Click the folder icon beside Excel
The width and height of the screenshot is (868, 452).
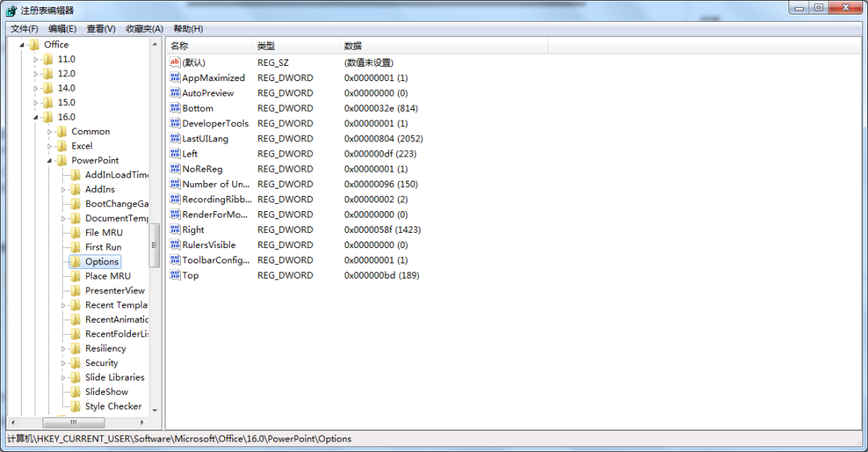tap(62, 146)
